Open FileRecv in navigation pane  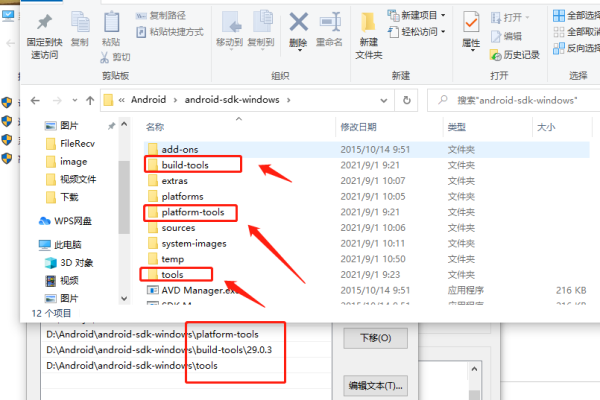point(70,144)
